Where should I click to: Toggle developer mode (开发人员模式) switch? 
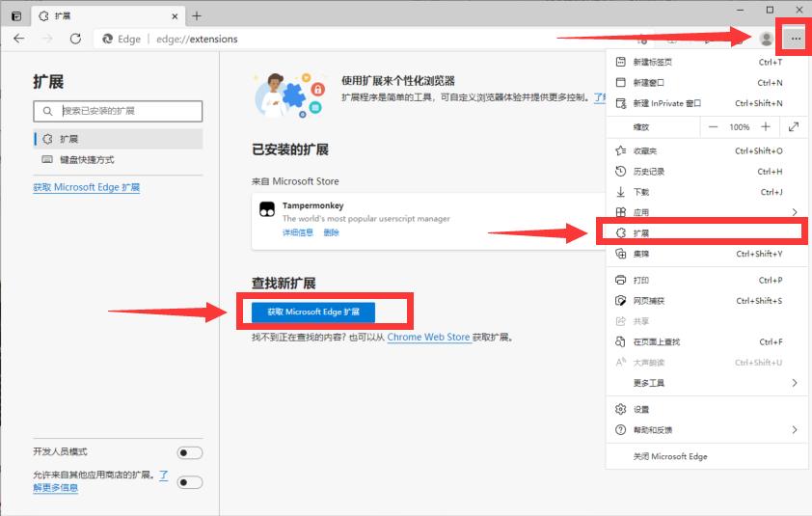(190, 452)
